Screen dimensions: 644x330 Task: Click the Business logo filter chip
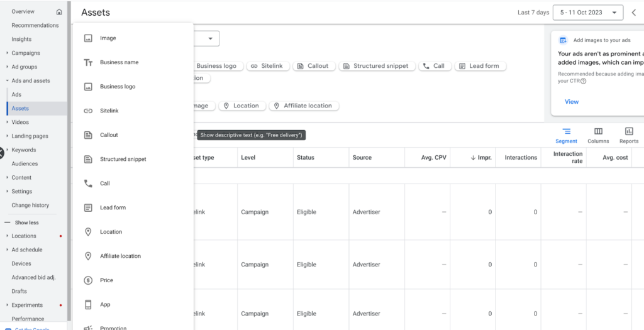(x=218, y=66)
